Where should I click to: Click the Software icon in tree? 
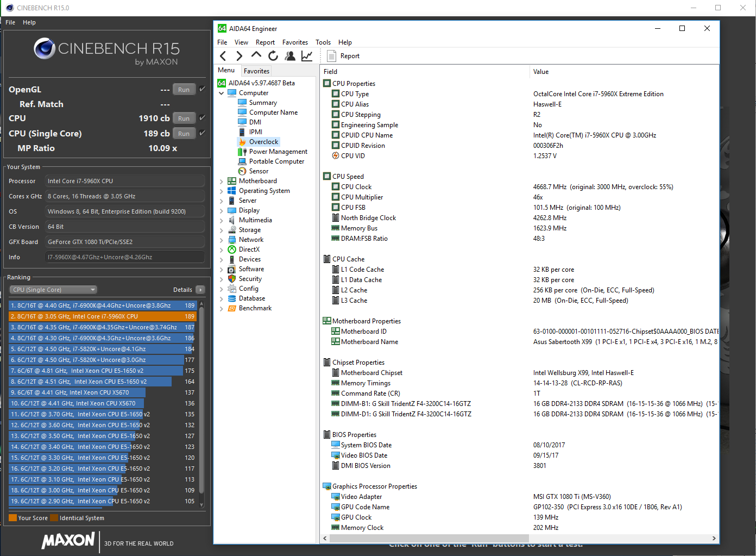pos(232,269)
